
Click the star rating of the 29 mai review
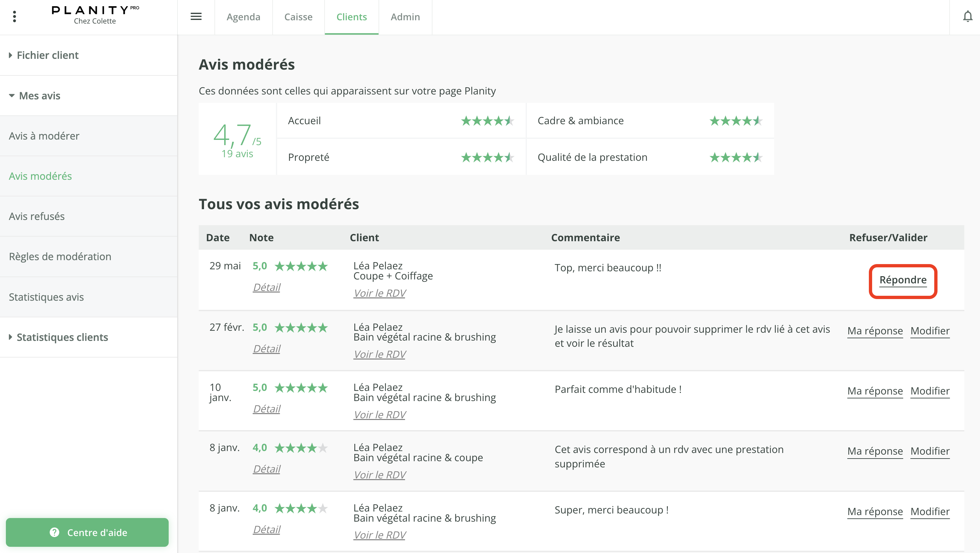point(301,266)
